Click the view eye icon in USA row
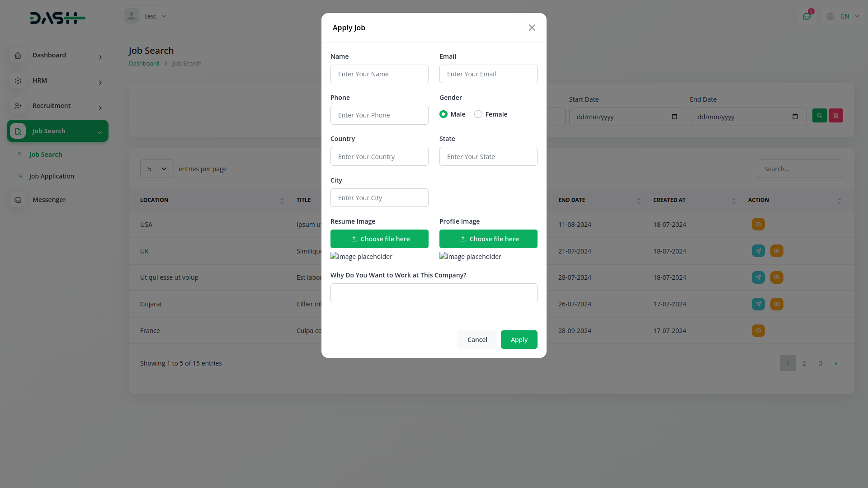 click(x=758, y=224)
